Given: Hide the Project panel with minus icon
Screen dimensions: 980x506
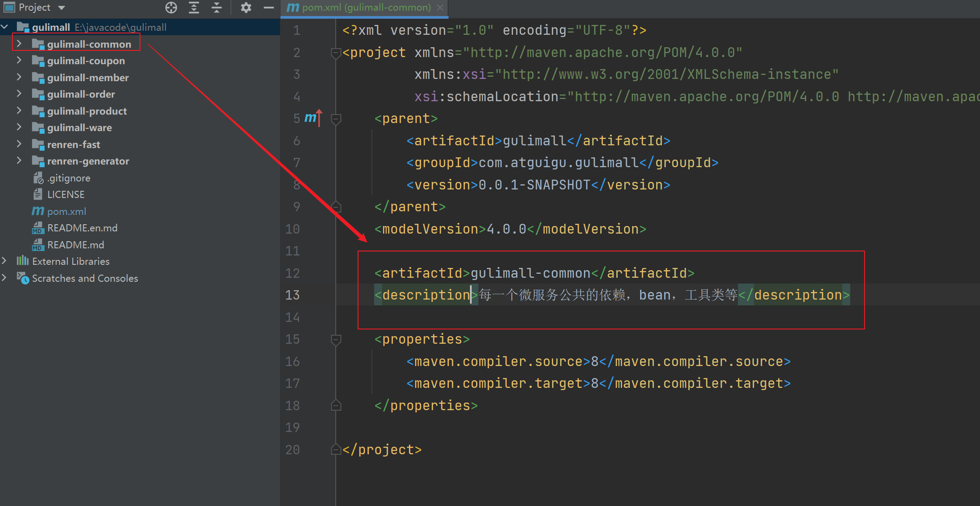Looking at the screenshot, I should 268,8.
